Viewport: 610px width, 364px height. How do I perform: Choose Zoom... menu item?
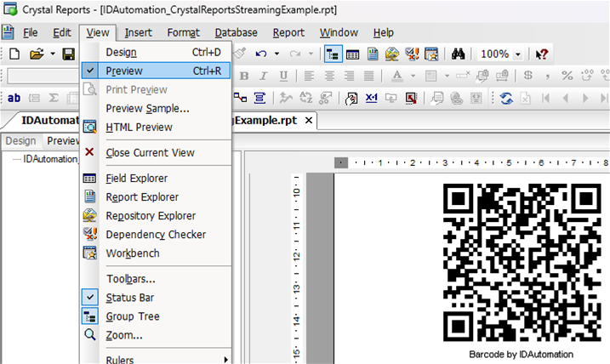pyautogui.click(x=156, y=335)
